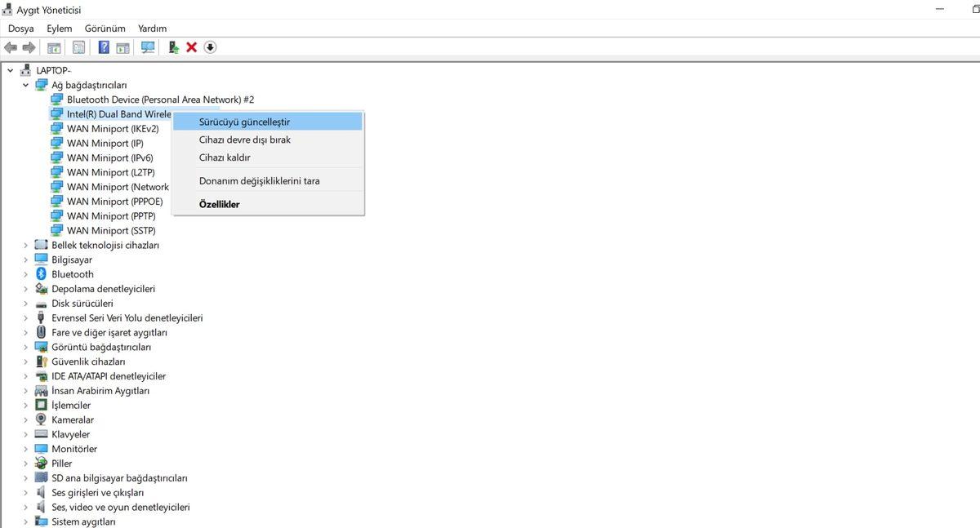Click the Help toolbar icon with question mark
This screenshot has width=980, height=528.
click(103, 47)
